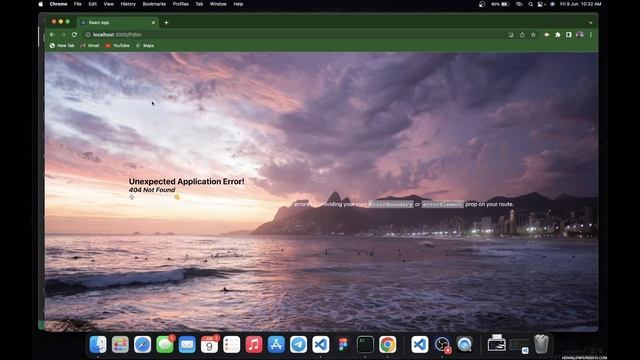Click the battery status in menu bar
The height and width of the screenshot is (360, 640).
coord(500,4)
